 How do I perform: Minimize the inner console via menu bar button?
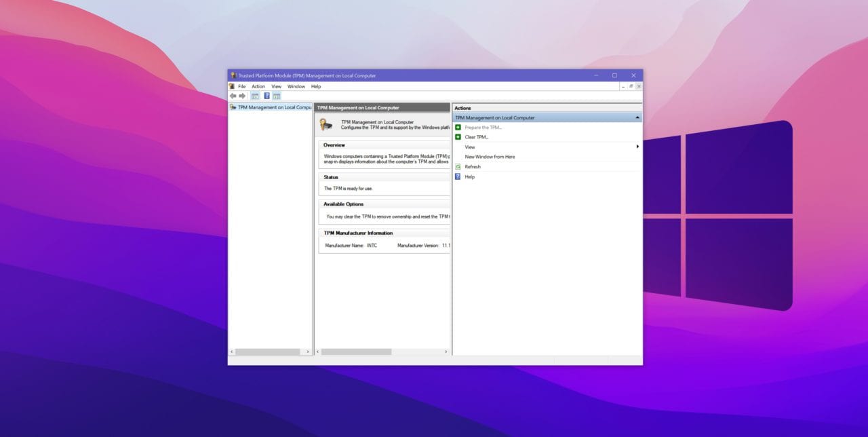click(x=623, y=86)
